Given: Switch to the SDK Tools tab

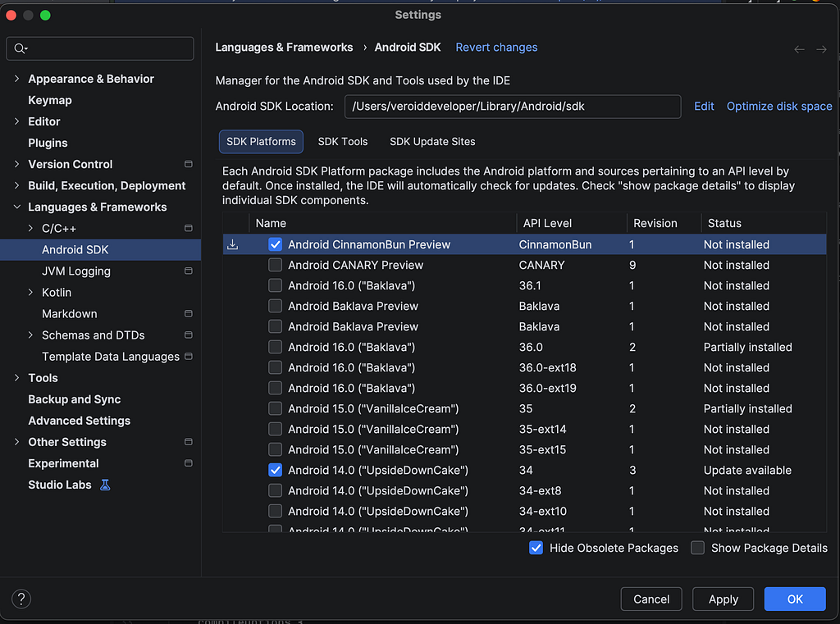Looking at the screenshot, I should (x=343, y=142).
